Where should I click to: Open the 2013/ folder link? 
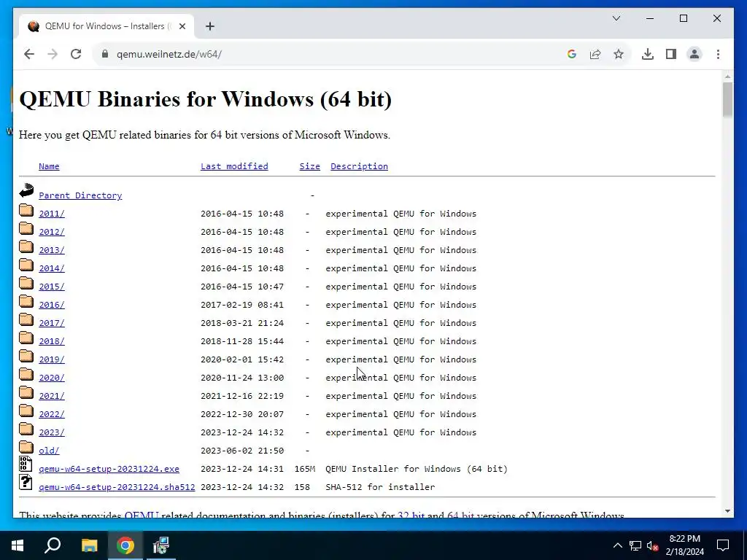[52, 250]
